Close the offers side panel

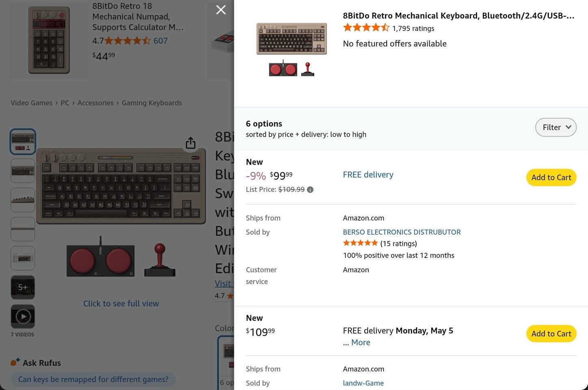tap(221, 10)
